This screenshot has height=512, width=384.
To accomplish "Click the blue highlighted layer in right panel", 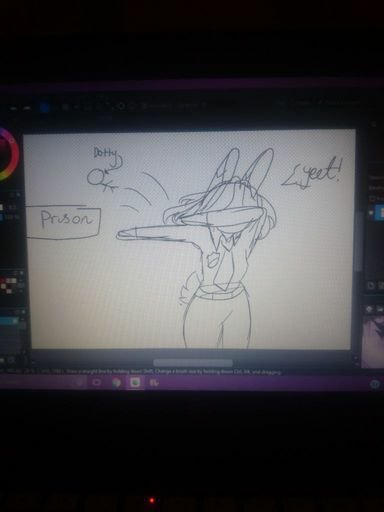I will 378,212.
